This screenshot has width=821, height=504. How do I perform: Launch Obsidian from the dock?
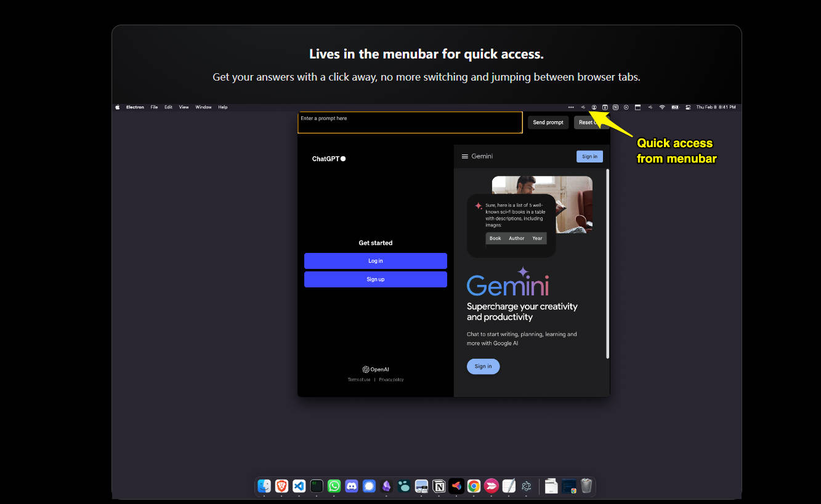coord(387,486)
